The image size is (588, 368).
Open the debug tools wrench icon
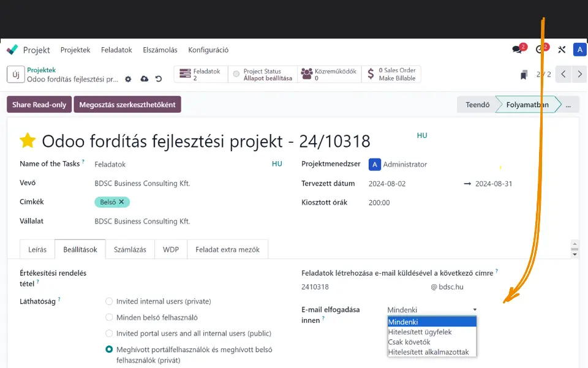click(562, 50)
